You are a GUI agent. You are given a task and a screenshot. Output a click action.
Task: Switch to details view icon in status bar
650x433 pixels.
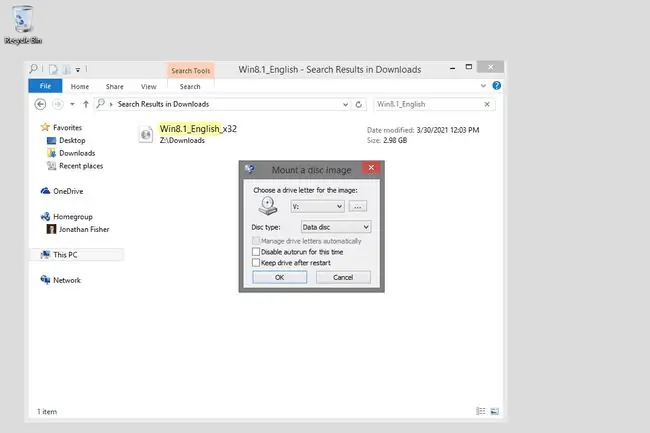[x=480, y=411]
